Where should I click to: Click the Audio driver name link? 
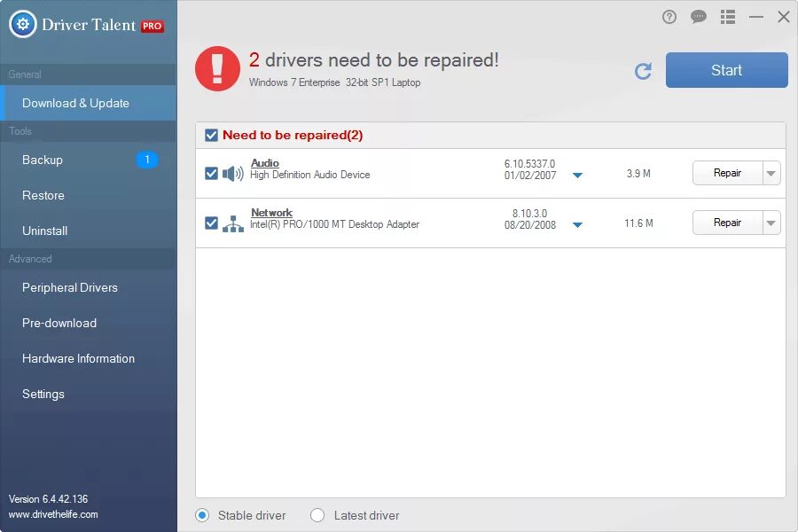click(x=264, y=163)
